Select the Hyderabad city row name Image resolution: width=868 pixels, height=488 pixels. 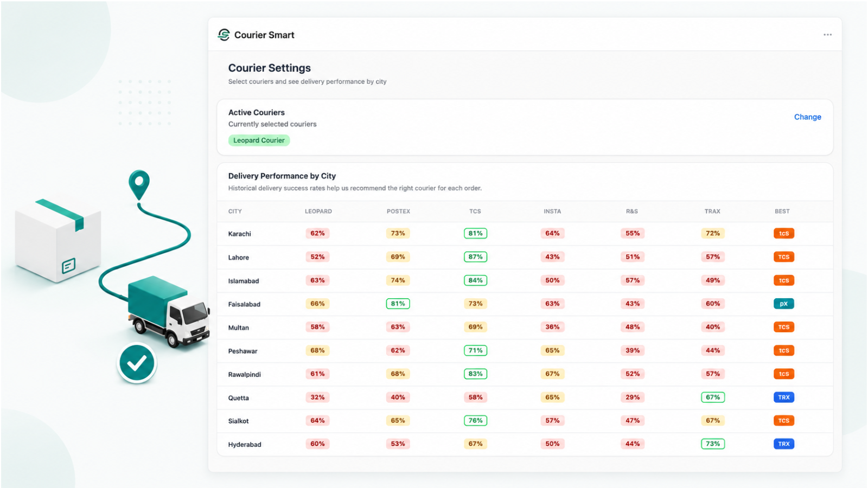pyautogui.click(x=245, y=445)
